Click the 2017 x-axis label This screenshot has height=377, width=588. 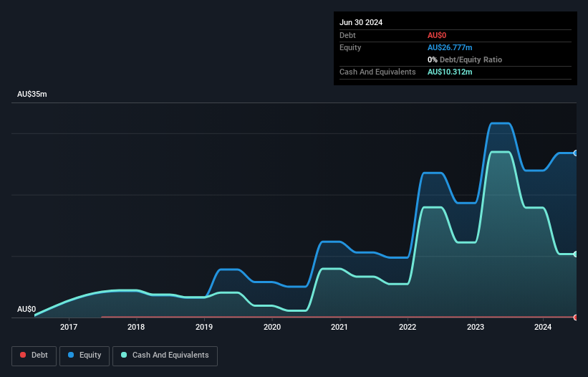click(x=69, y=327)
